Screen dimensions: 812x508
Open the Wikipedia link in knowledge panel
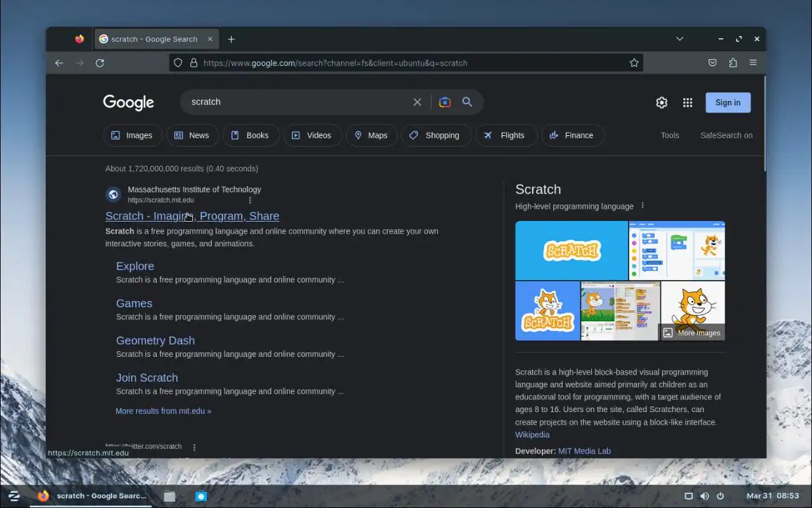tap(532, 434)
